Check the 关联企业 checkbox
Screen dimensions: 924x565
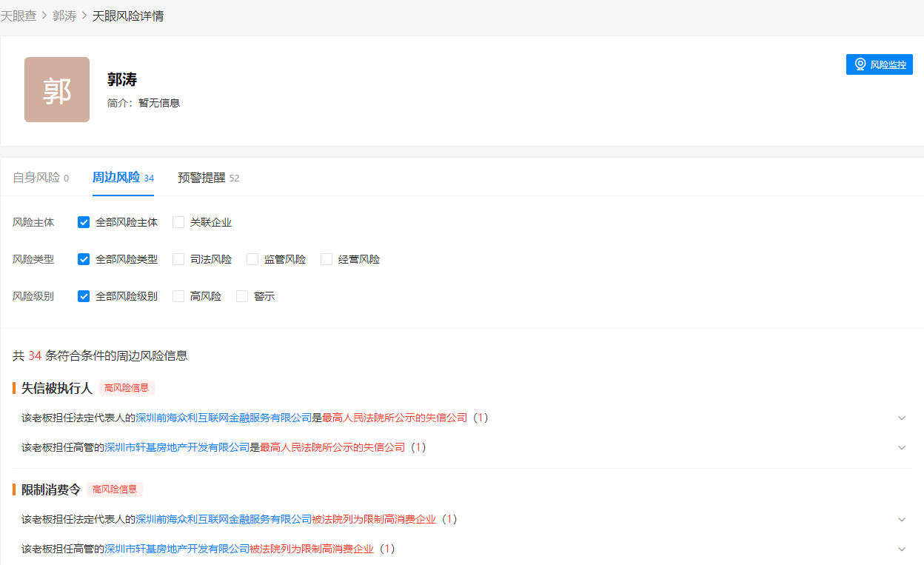[178, 222]
